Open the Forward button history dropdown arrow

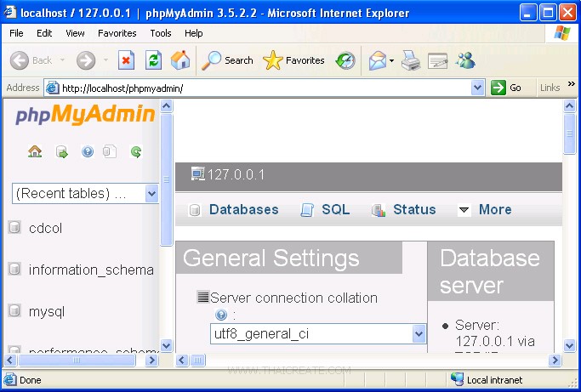(x=105, y=60)
